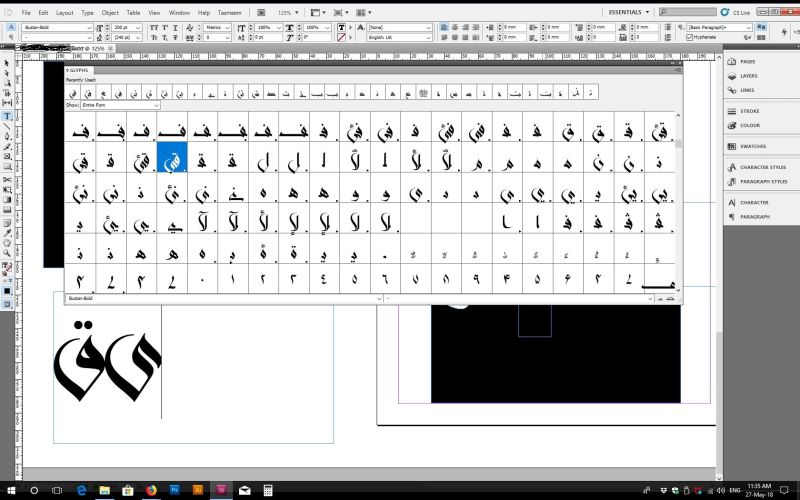The height and width of the screenshot is (500, 800).
Task: Click the Align Centre paragraph icon
Action: pyautogui.click(x=455, y=28)
